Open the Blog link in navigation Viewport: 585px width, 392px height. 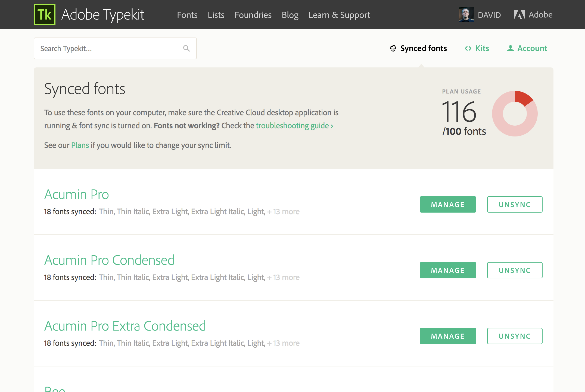(290, 15)
